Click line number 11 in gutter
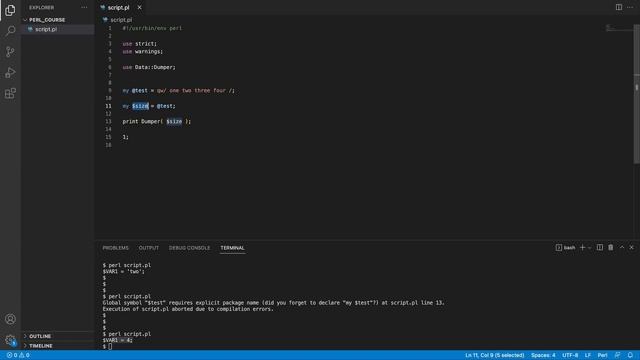Image resolution: width=640 pixels, height=360 pixels. coord(109,106)
